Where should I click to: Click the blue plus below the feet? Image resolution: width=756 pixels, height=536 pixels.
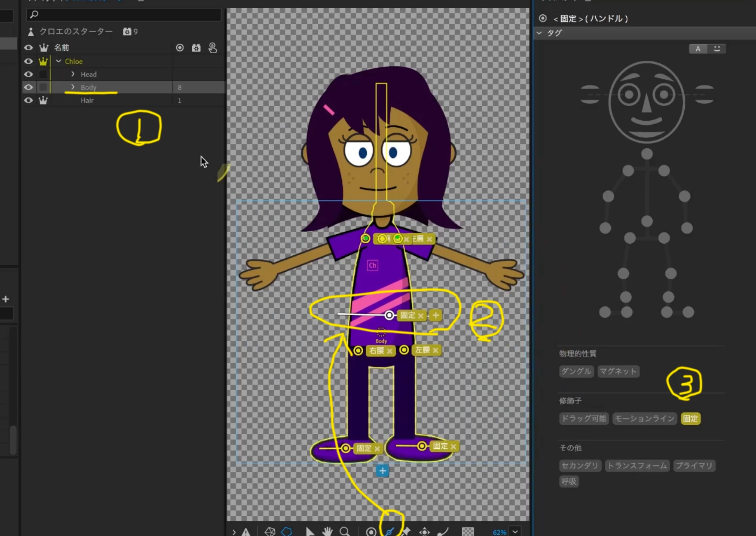pyautogui.click(x=382, y=471)
